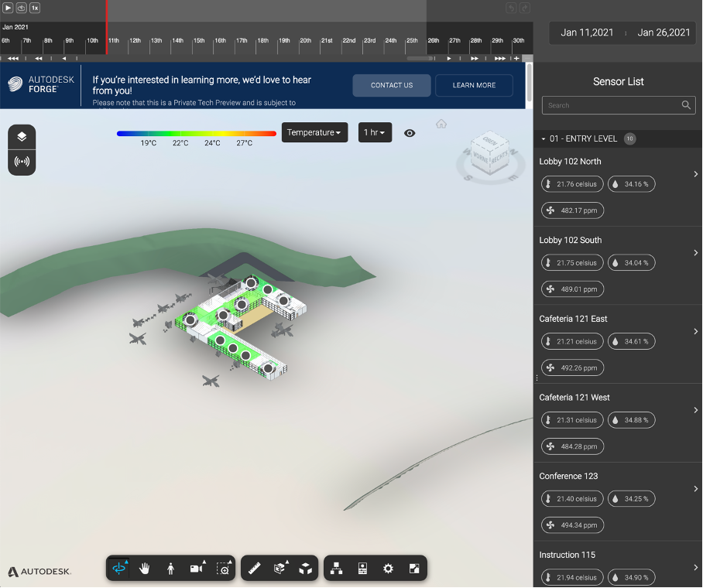Click the temperature color gradient bar
This screenshot has width=703, height=588.
coord(196,133)
